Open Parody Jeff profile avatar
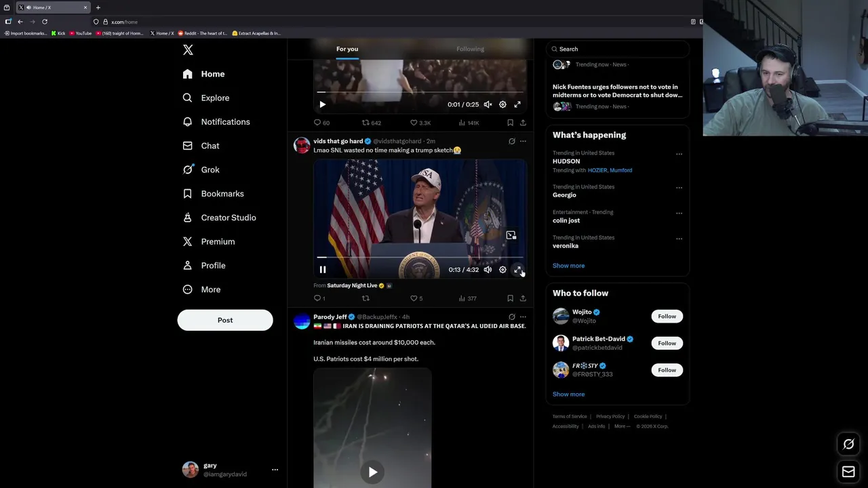 302,321
